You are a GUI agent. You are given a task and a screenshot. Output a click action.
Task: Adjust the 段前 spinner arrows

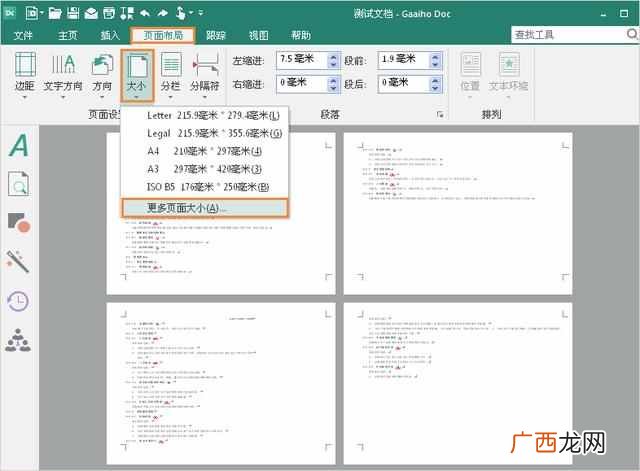(436, 60)
